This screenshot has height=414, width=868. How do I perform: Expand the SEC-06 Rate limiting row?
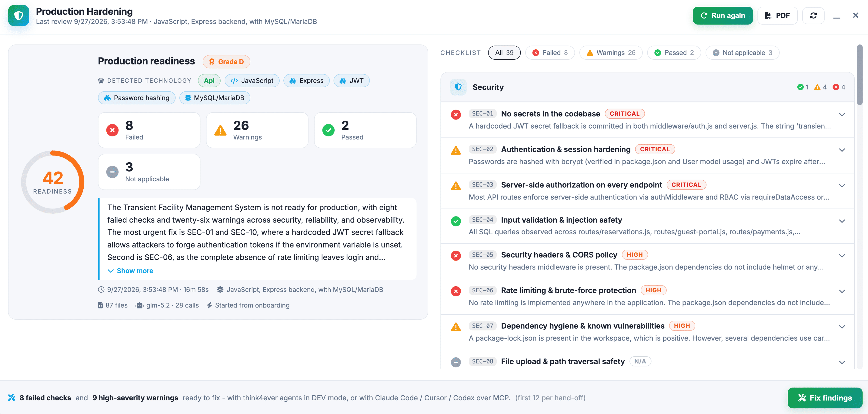coord(842,291)
